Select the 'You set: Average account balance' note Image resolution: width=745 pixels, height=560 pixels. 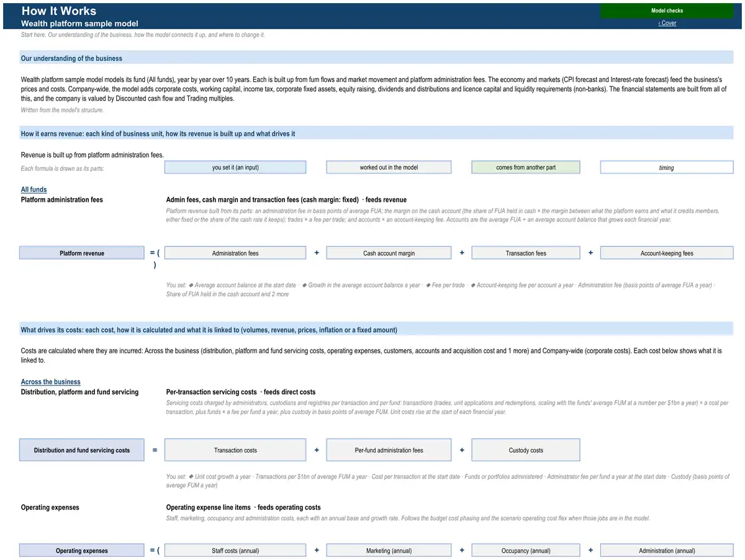coord(441,289)
